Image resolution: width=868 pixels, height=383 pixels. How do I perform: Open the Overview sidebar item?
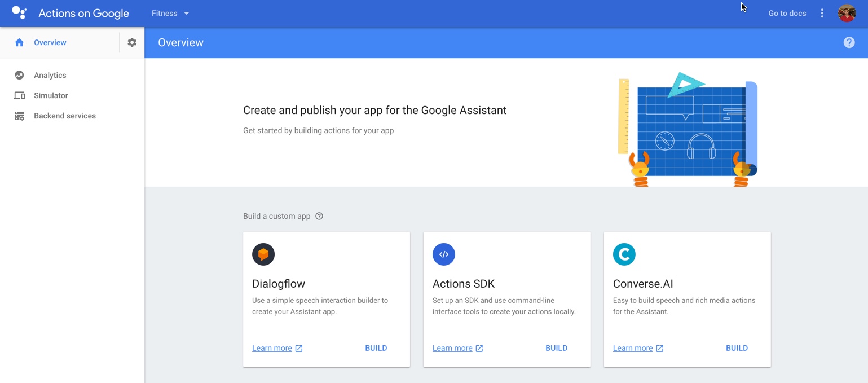pos(50,42)
